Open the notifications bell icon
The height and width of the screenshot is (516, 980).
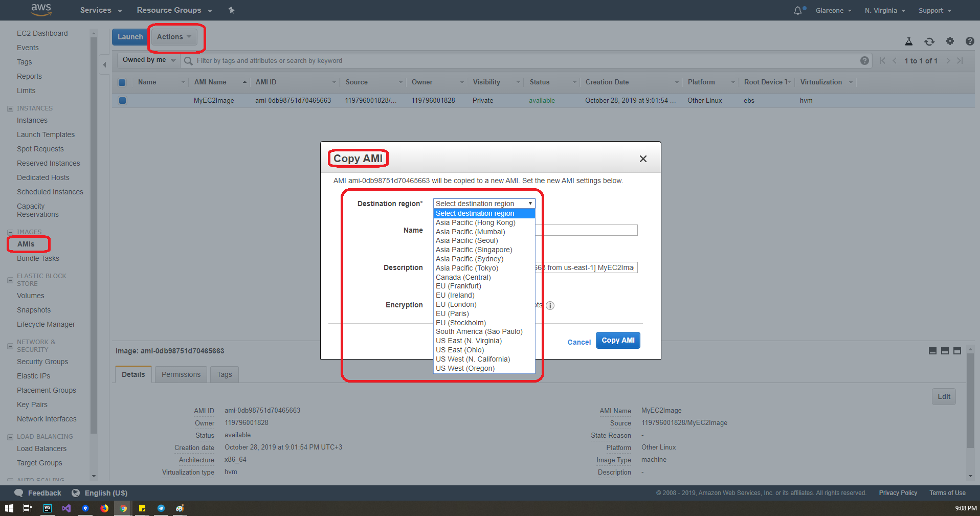pos(798,10)
